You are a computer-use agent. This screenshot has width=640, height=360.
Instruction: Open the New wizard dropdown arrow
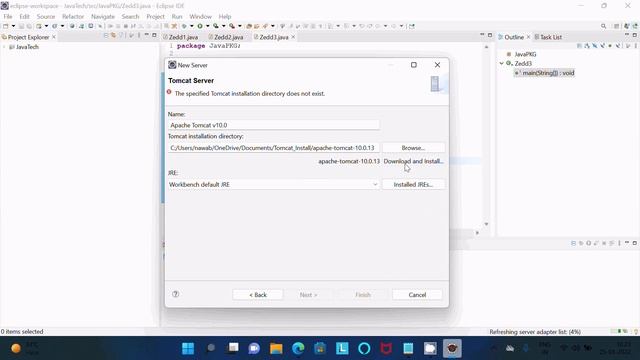click(x=13, y=26)
